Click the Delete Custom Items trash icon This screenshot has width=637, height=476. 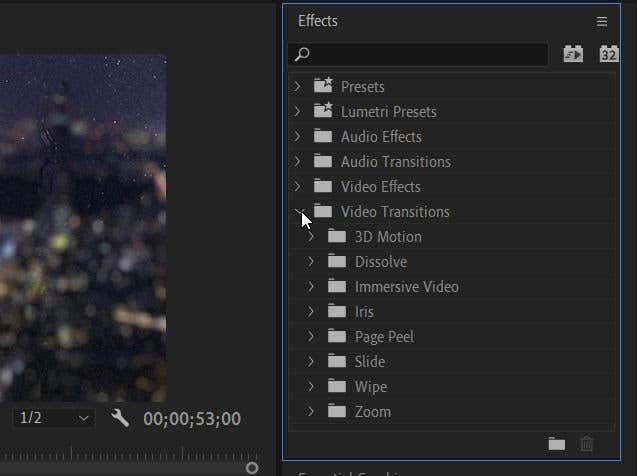[x=587, y=444]
